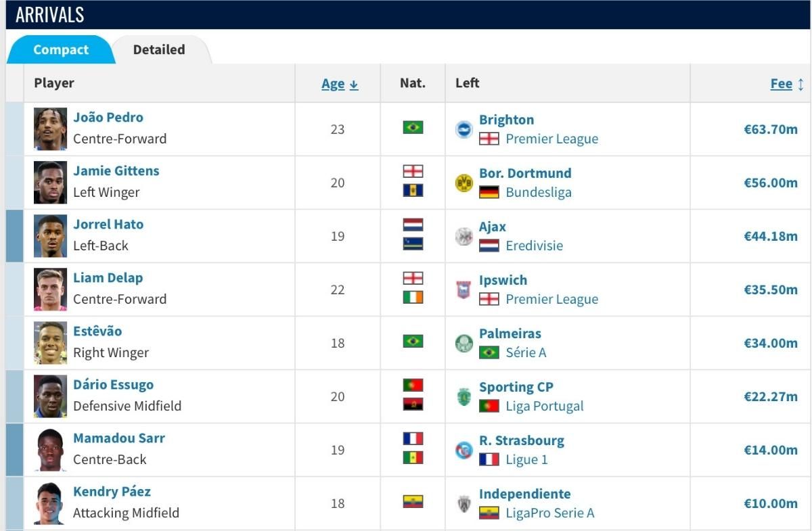Open the Eredivisie league link
Viewport: 812px width, 531px height.
pyautogui.click(x=535, y=246)
